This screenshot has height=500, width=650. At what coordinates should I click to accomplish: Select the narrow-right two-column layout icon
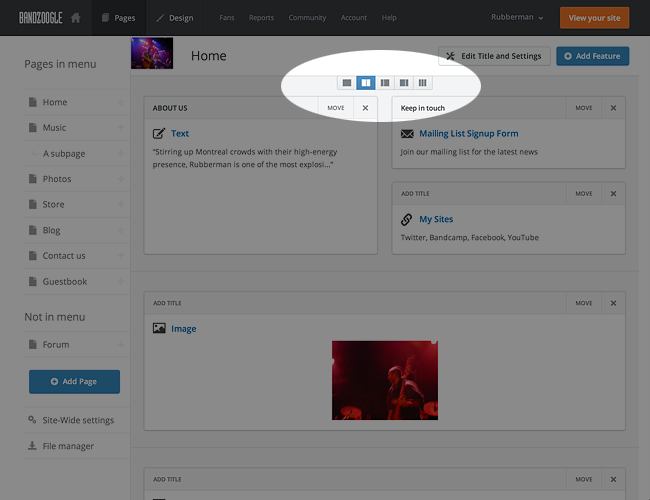click(x=404, y=83)
